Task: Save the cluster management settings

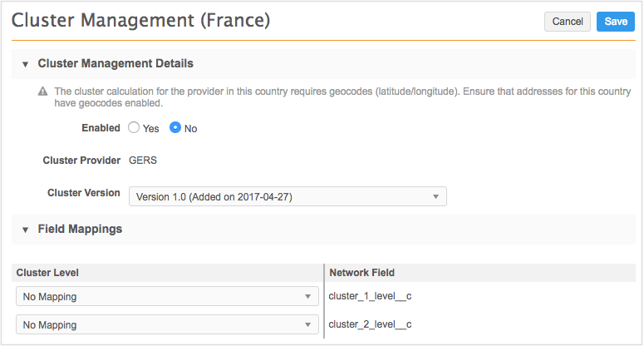Action: pyautogui.click(x=616, y=22)
